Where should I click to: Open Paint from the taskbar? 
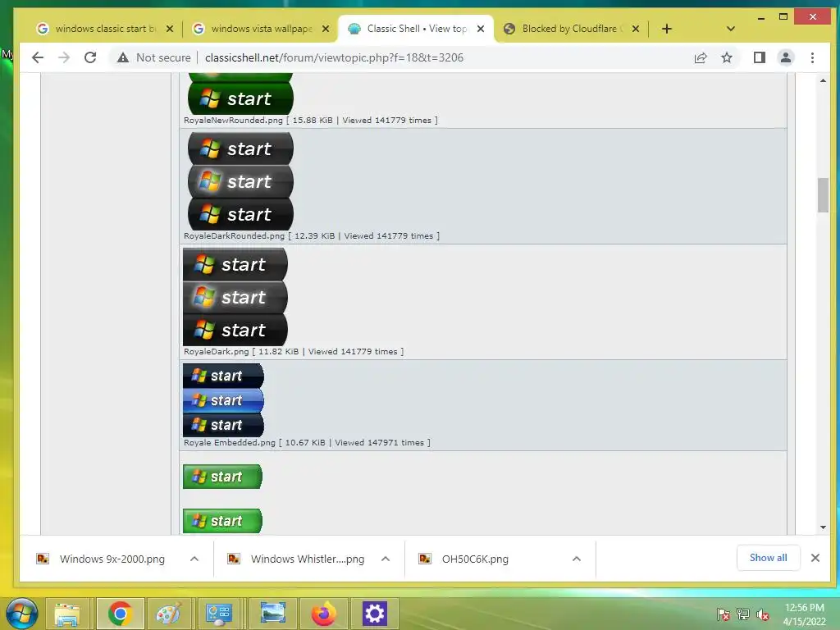pyautogui.click(x=169, y=614)
